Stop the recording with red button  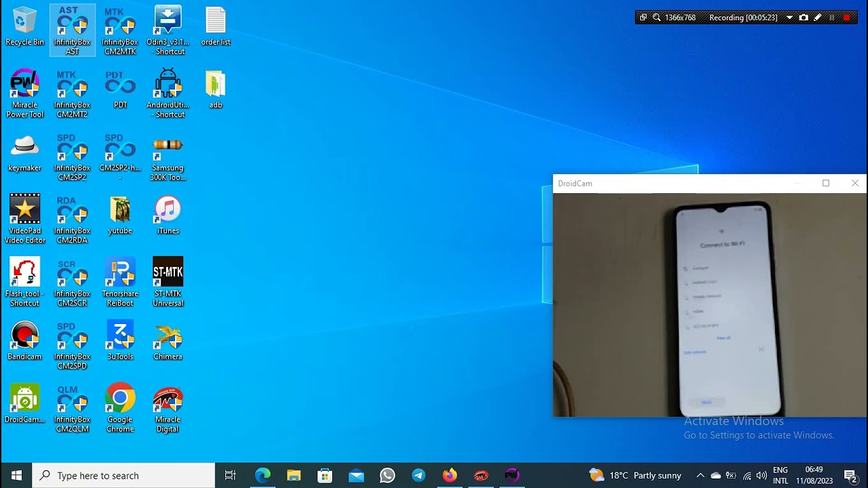847,18
